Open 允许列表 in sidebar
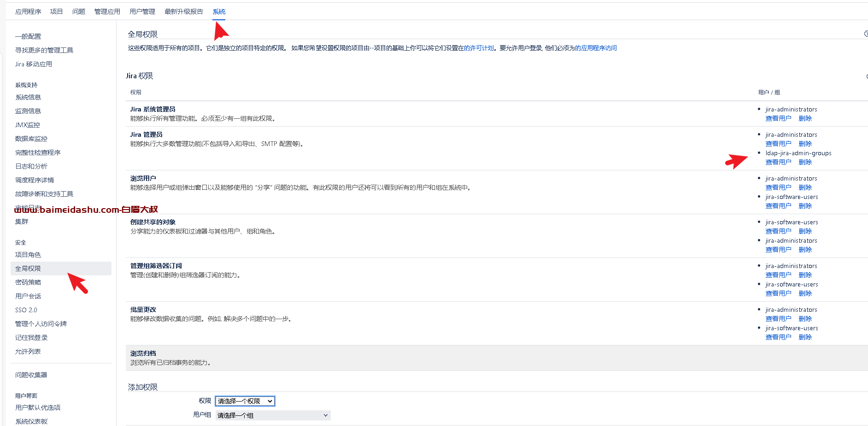Screen dimensions: 868x426 tap(28, 351)
